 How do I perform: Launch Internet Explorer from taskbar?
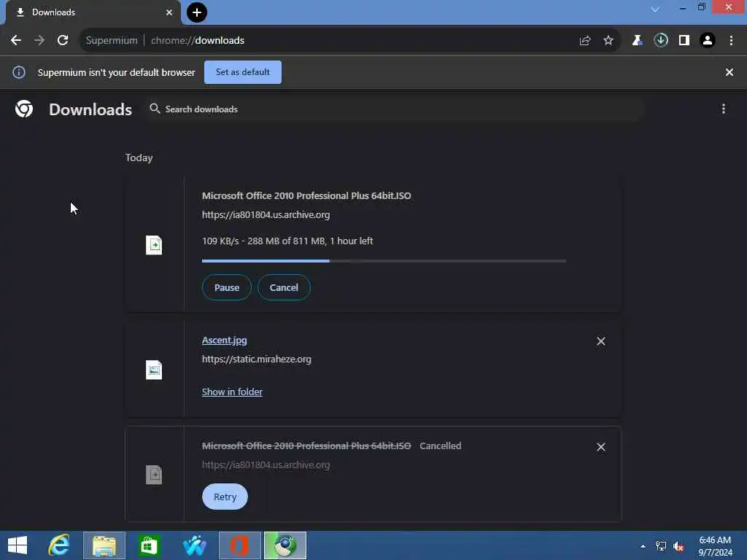(x=59, y=545)
